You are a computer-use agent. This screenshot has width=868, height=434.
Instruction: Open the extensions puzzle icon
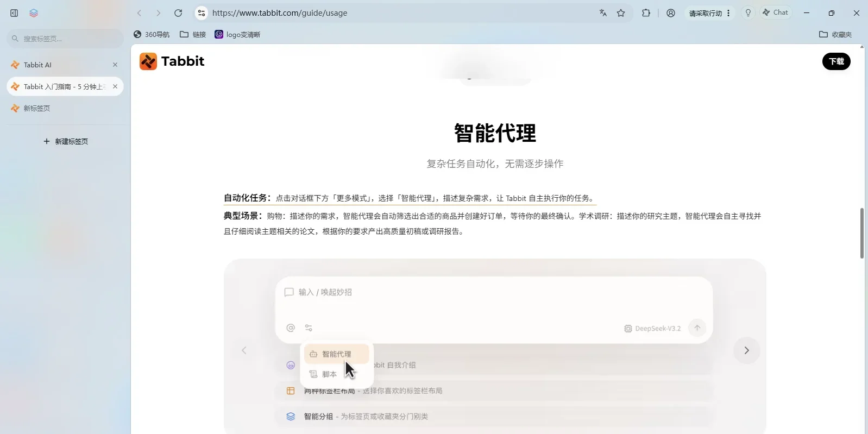coord(646,13)
